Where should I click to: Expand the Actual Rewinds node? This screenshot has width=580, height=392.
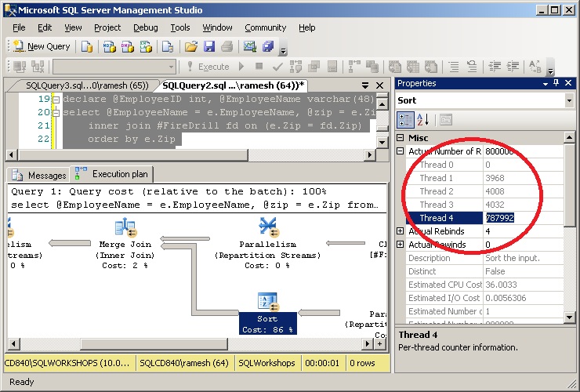[401, 245]
